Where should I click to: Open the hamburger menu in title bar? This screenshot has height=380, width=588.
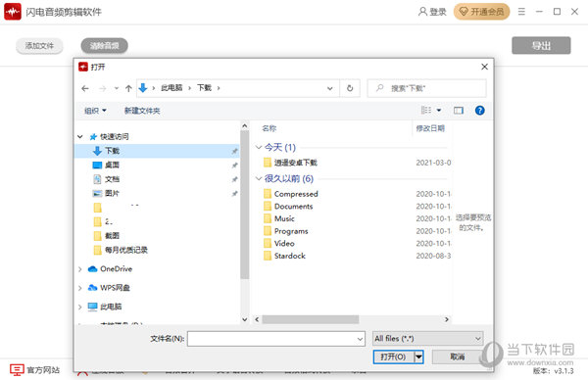click(521, 12)
